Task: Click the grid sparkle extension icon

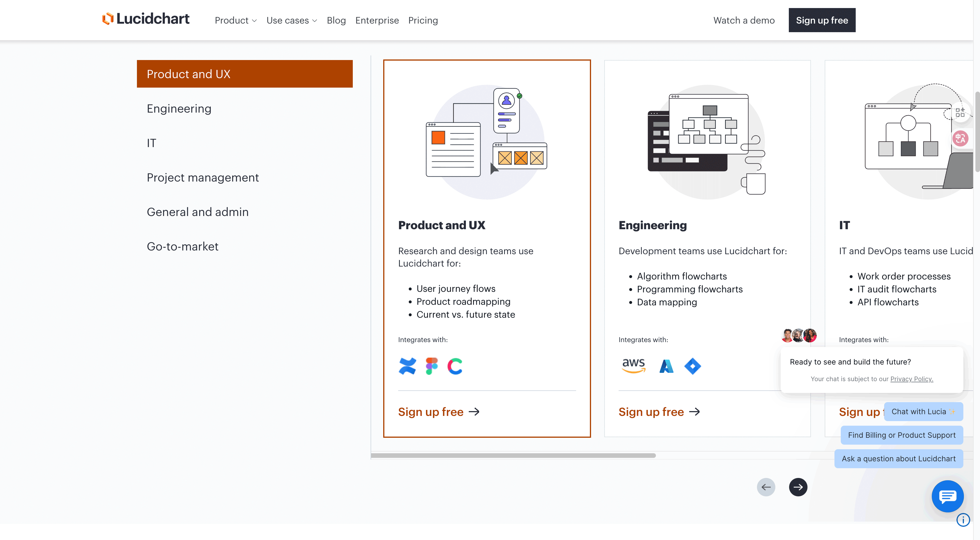Action: click(x=960, y=113)
